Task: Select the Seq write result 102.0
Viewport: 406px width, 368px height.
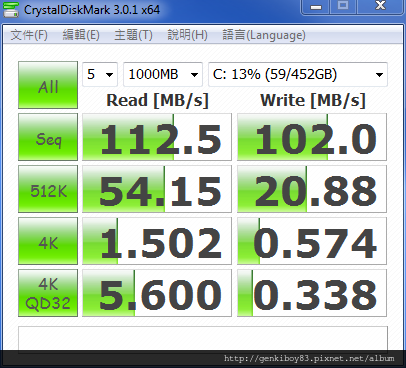Action: pyautogui.click(x=312, y=137)
